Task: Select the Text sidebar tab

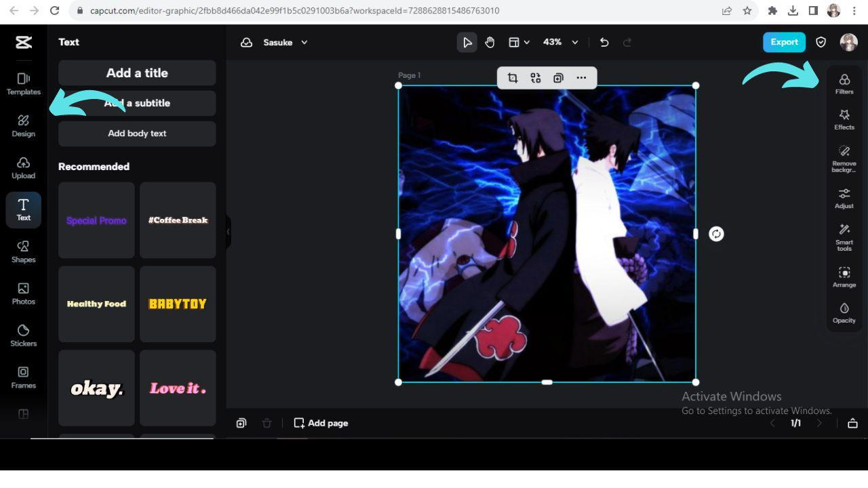Action: click(x=24, y=210)
